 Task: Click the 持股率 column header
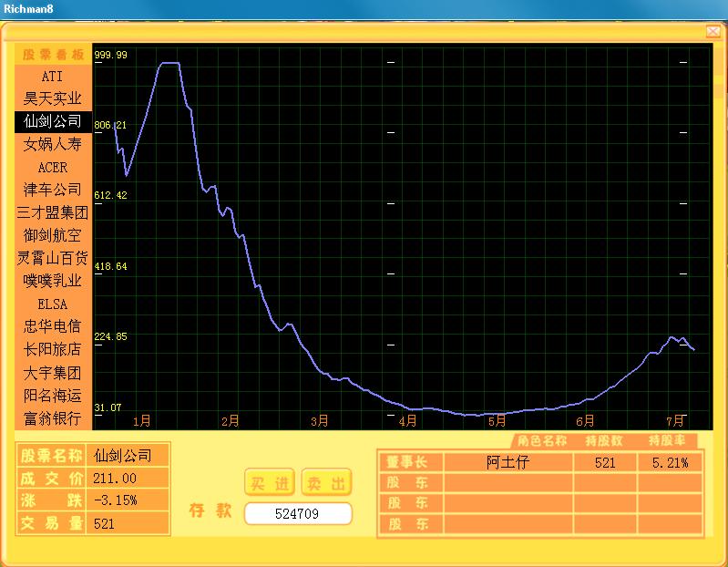pos(667,440)
